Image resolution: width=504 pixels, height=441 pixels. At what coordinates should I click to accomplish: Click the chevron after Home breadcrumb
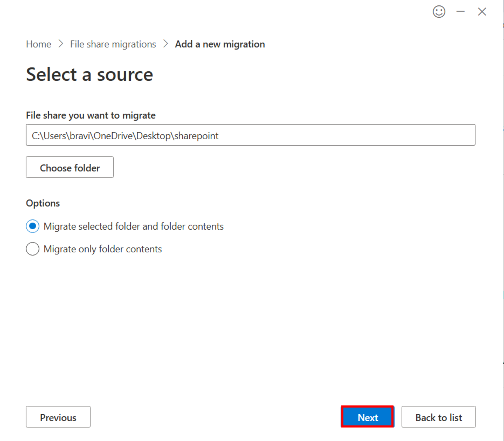[x=61, y=44]
